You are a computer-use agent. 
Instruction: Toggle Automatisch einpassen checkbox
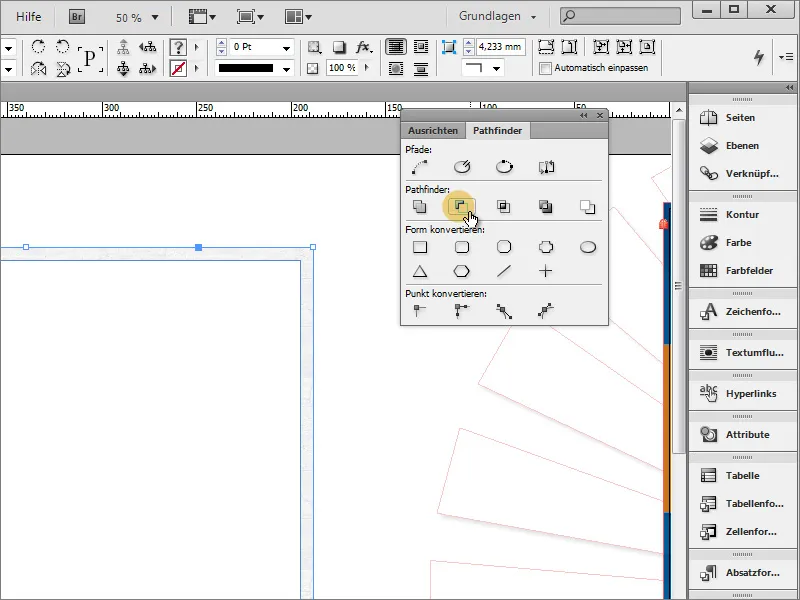[545, 68]
